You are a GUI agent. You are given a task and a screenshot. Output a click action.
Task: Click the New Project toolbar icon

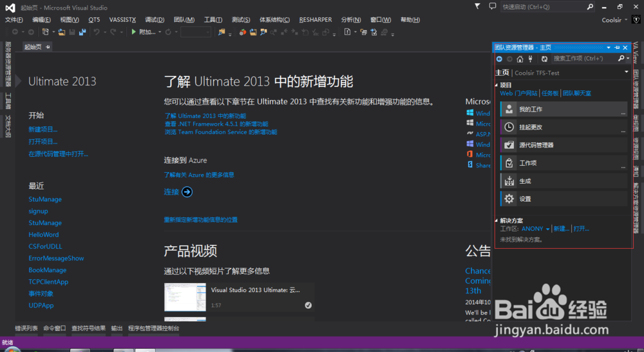tap(45, 32)
